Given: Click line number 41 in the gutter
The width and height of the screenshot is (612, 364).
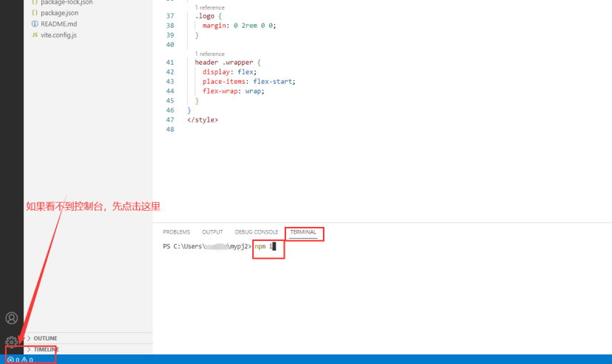Looking at the screenshot, I should click(170, 63).
